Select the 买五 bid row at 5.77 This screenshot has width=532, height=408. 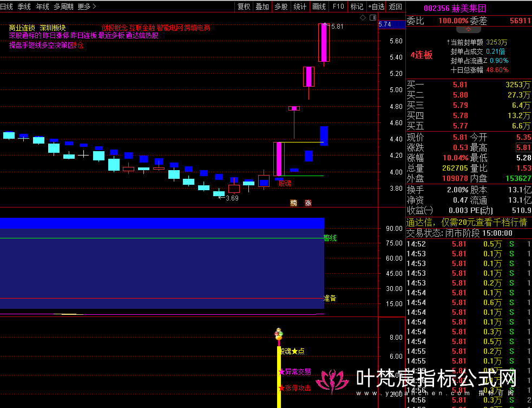pos(469,126)
